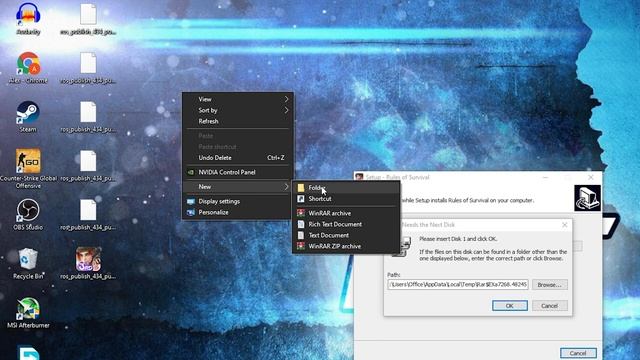640x360 pixels.
Task: Click OK in the Next Disk dialog
Action: pos(510,306)
